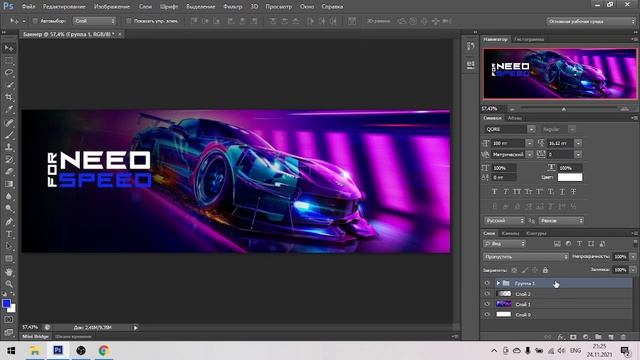
Task: Toggle Quick Mask mode icon
Action: [9, 320]
